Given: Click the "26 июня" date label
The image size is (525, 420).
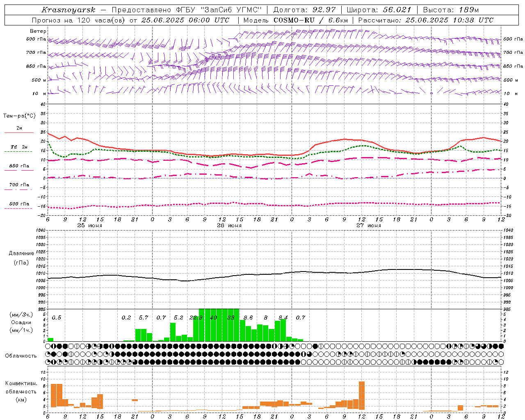Looking at the screenshot, I should pyautogui.click(x=229, y=226).
